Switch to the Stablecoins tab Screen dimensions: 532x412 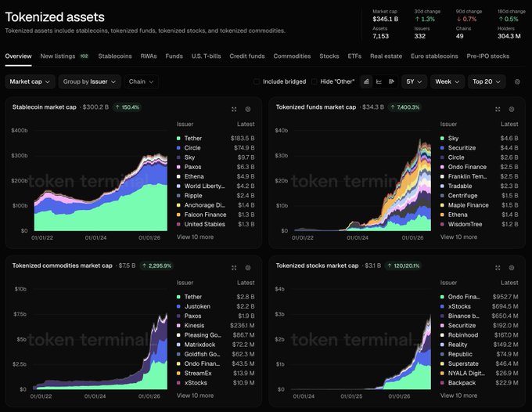[x=115, y=56]
